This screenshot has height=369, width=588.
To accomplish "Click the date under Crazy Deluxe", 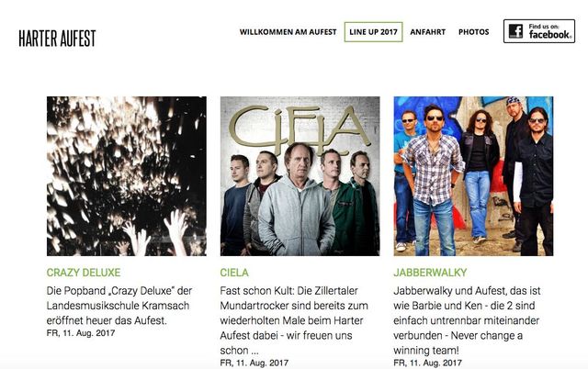I will point(81,333).
